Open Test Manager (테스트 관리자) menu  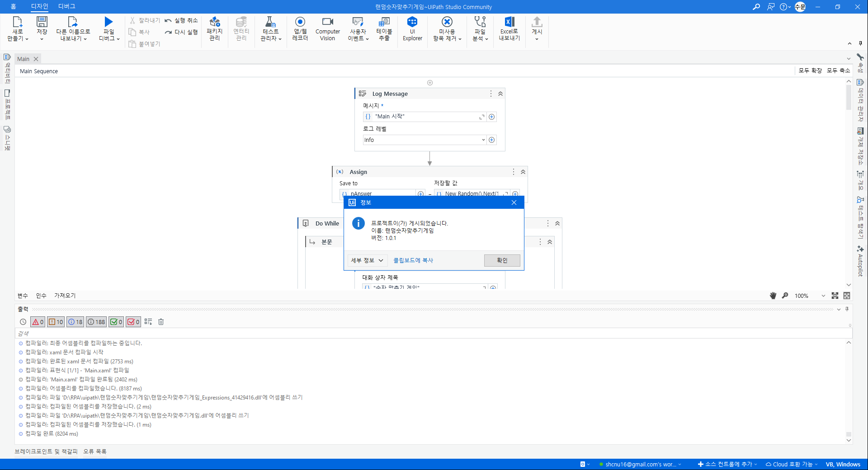tap(271, 29)
